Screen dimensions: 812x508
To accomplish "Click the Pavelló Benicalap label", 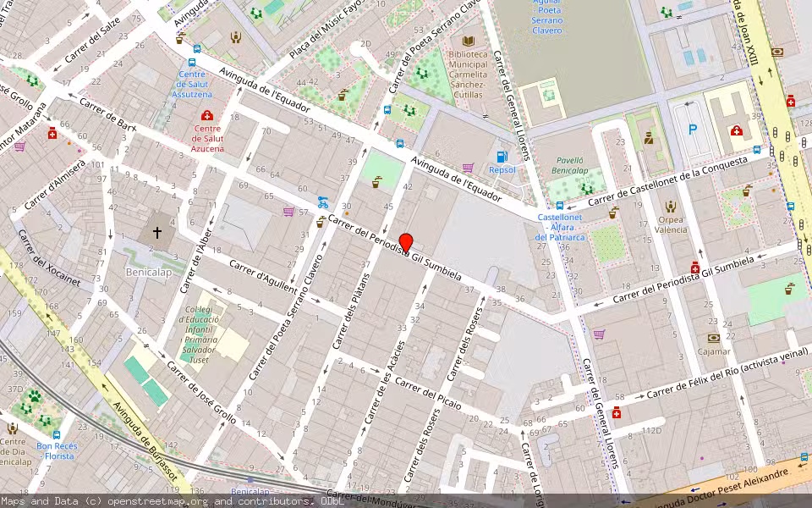I will point(569,165).
